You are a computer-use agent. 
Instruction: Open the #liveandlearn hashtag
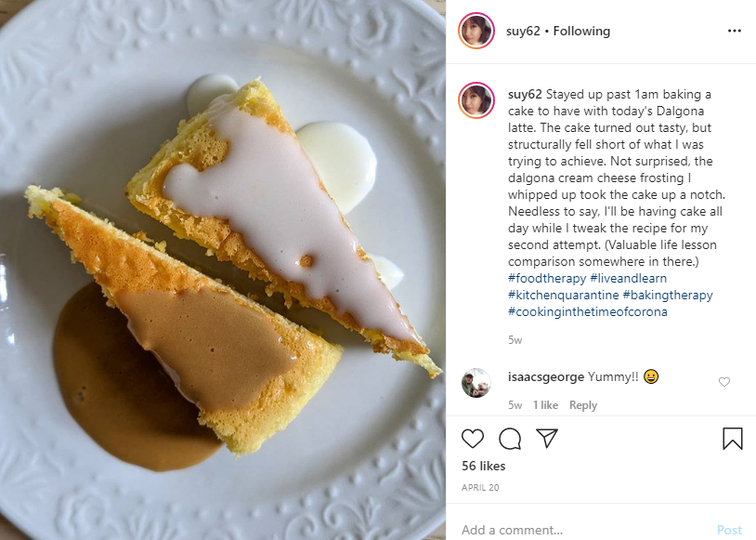point(628,278)
